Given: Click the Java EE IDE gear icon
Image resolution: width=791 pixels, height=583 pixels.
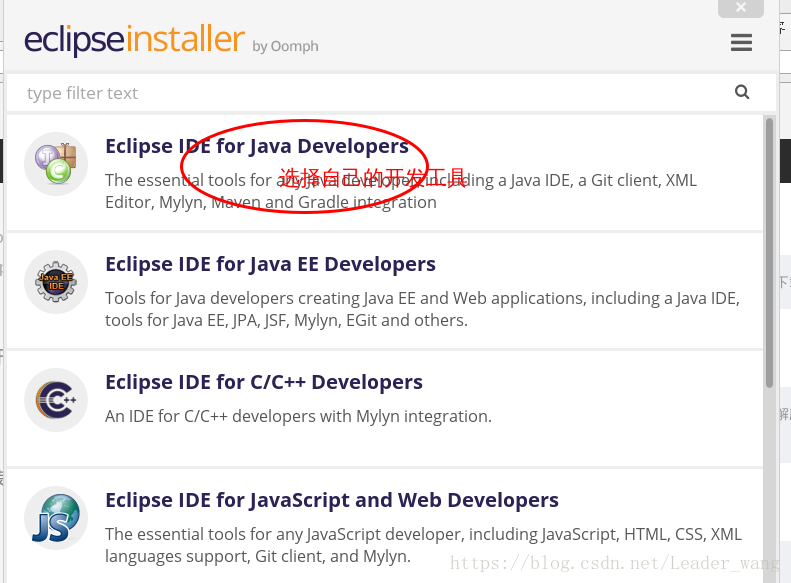Looking at the screenshot, I should [x=56, y=282].
